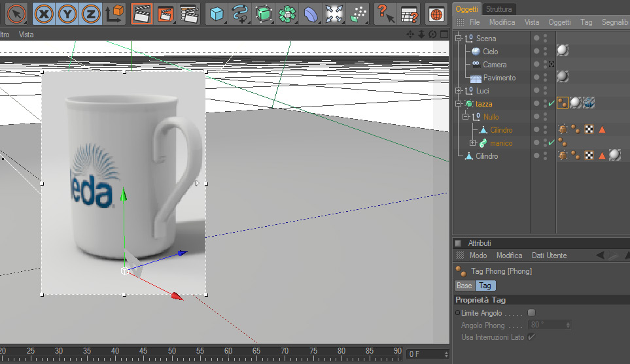Select the Cielo sky object

point(490,52)
